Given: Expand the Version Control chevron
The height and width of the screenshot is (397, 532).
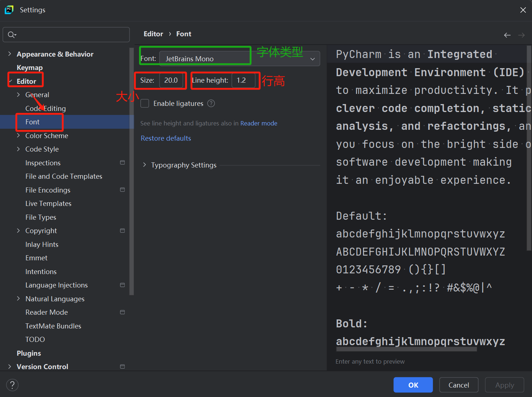Looking at the screenshot, I should point(9,367).
